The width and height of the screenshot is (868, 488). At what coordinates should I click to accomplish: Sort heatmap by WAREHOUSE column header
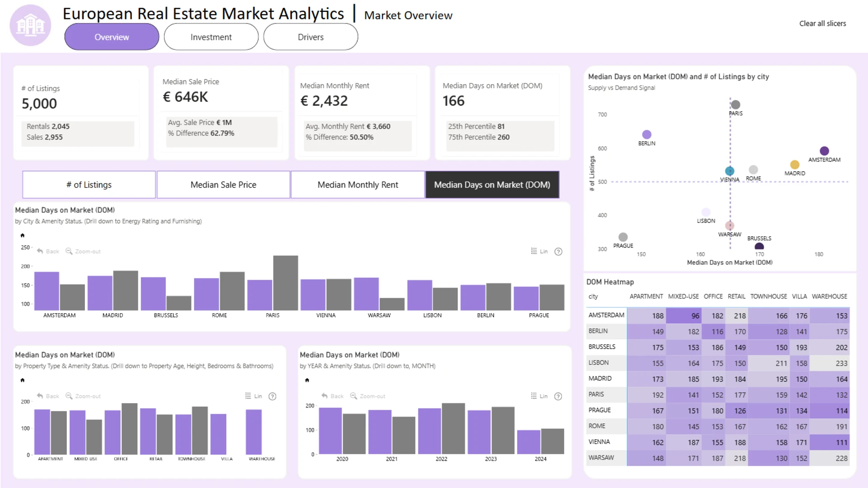829,296
